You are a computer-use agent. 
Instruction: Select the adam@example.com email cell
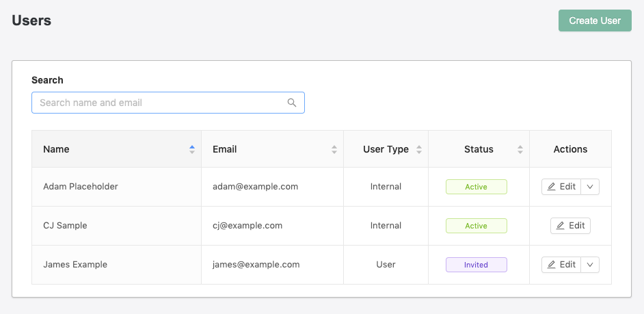255,187
